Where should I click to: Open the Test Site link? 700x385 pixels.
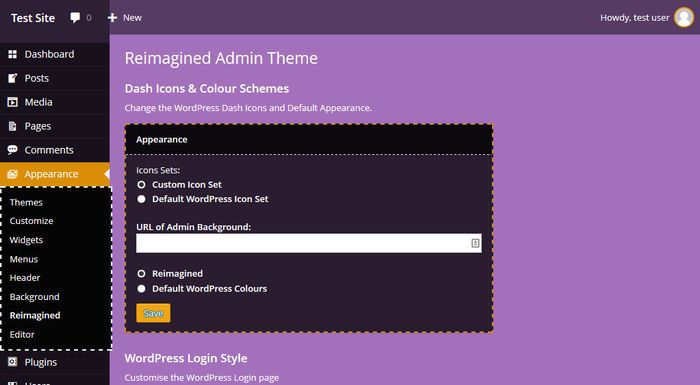click(33, 18)
